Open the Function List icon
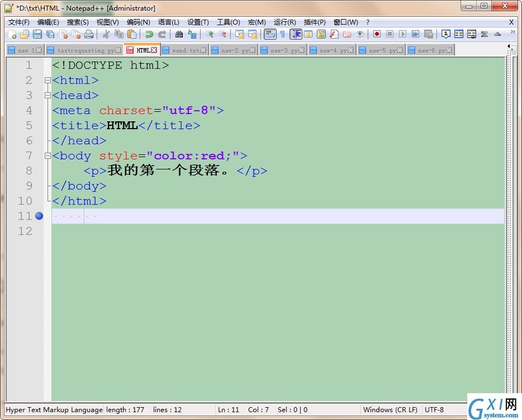The width and height of the screenshot is (522, 420). 334,34
